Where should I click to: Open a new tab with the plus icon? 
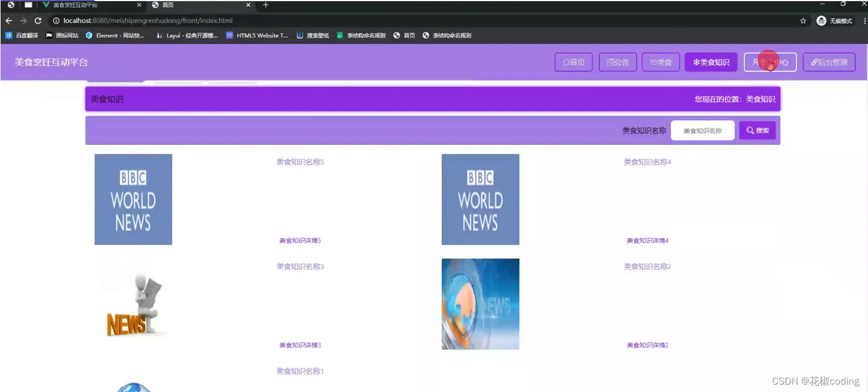click(266, 5)
